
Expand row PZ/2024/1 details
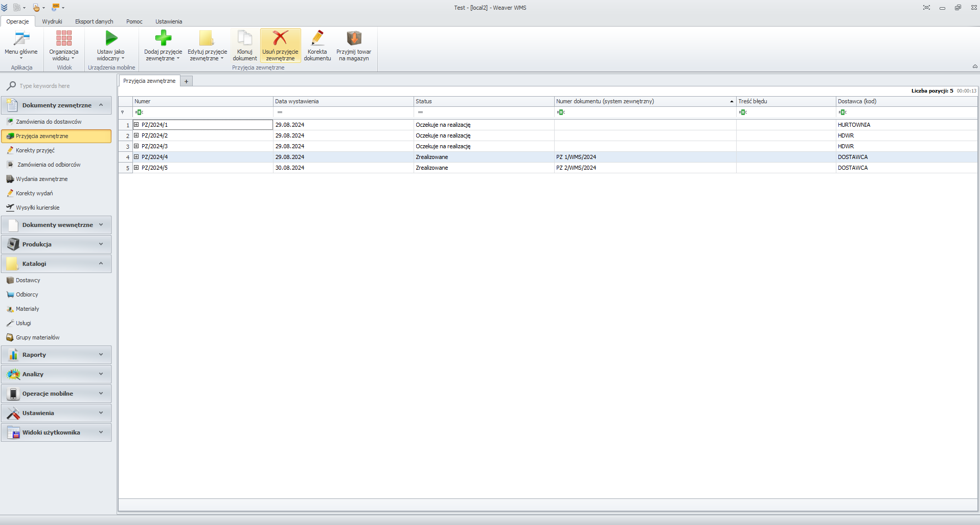(136, 125)
